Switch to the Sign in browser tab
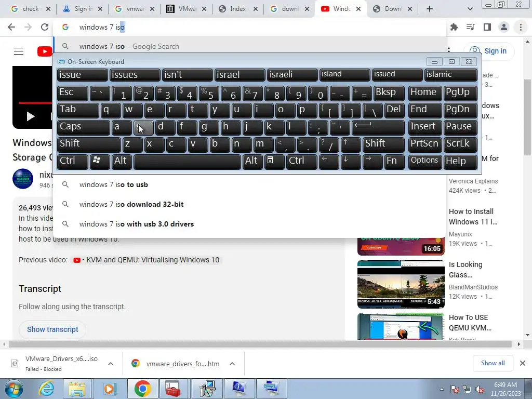Screen dimensions: 532x399 pos(83,9)
